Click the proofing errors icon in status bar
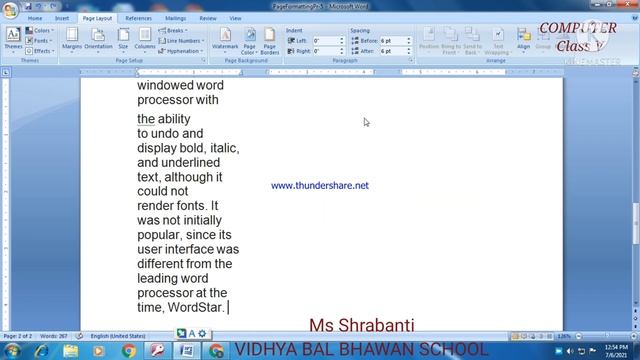This screenshot has width=640, height=360. (80, 336)
